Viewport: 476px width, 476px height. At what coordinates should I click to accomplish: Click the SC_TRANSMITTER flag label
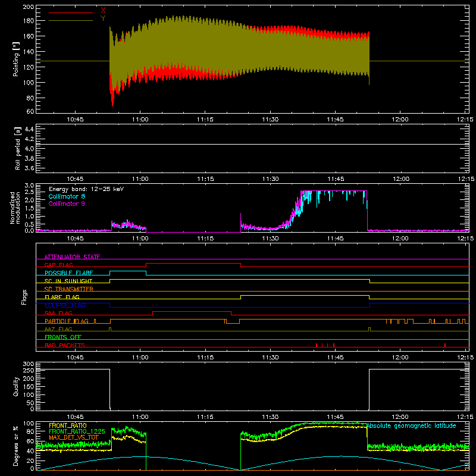(x=69, y=289)
